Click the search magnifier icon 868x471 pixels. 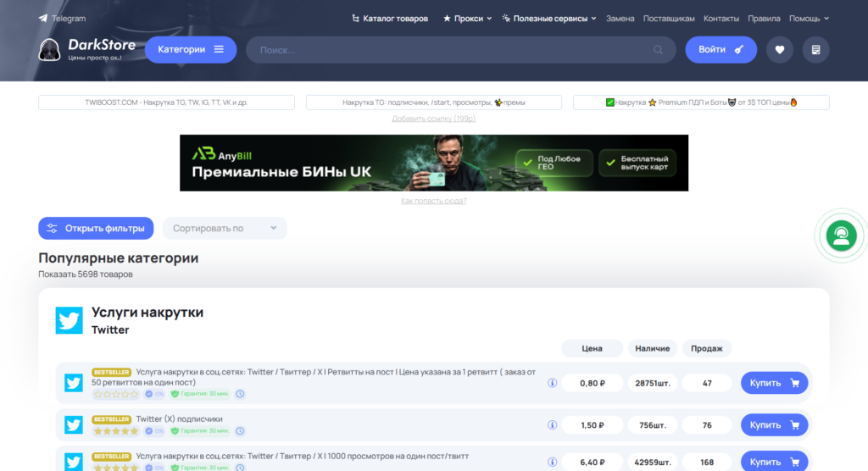[x=658, y=50]
